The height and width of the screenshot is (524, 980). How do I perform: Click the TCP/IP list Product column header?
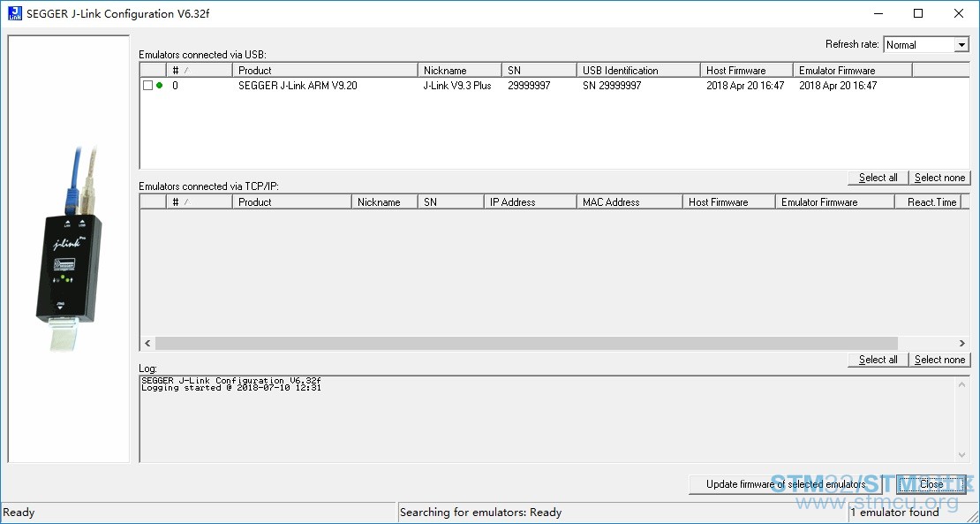pos(292,202)
